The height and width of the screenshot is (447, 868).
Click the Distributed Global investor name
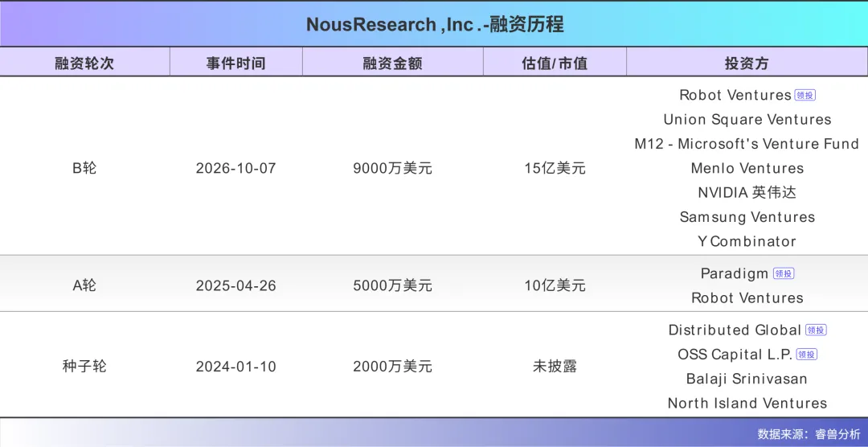coord(735,330)
